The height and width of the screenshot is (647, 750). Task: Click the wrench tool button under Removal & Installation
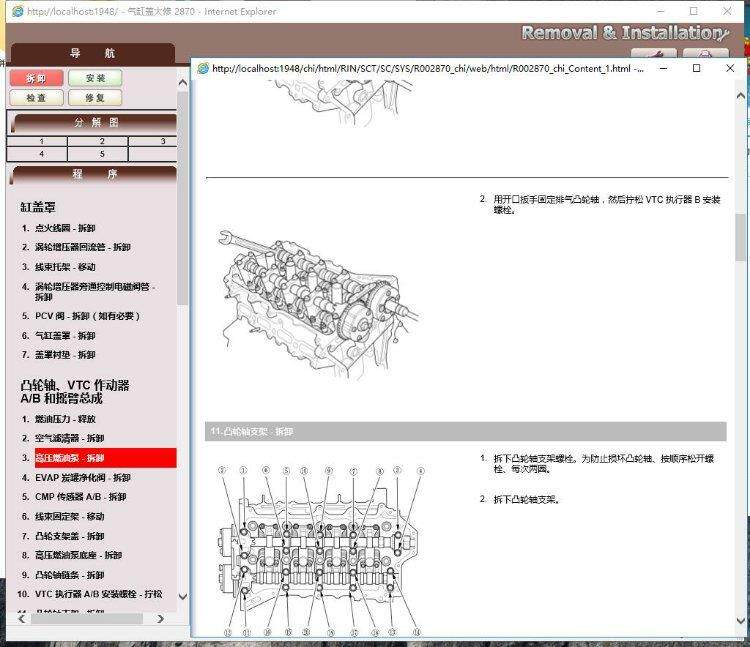pyautogui.click(x=653, y=53)
